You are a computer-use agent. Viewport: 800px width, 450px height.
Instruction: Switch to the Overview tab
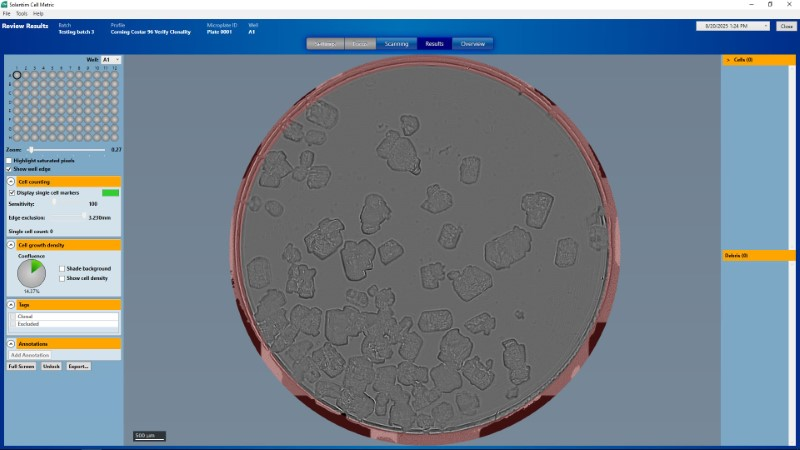[x=472, y=44]
